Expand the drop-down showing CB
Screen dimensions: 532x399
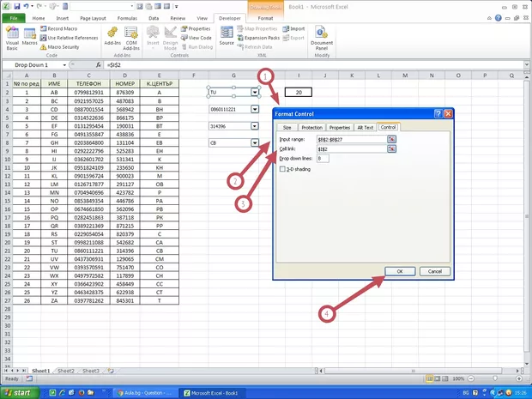[x=255, y=143]
